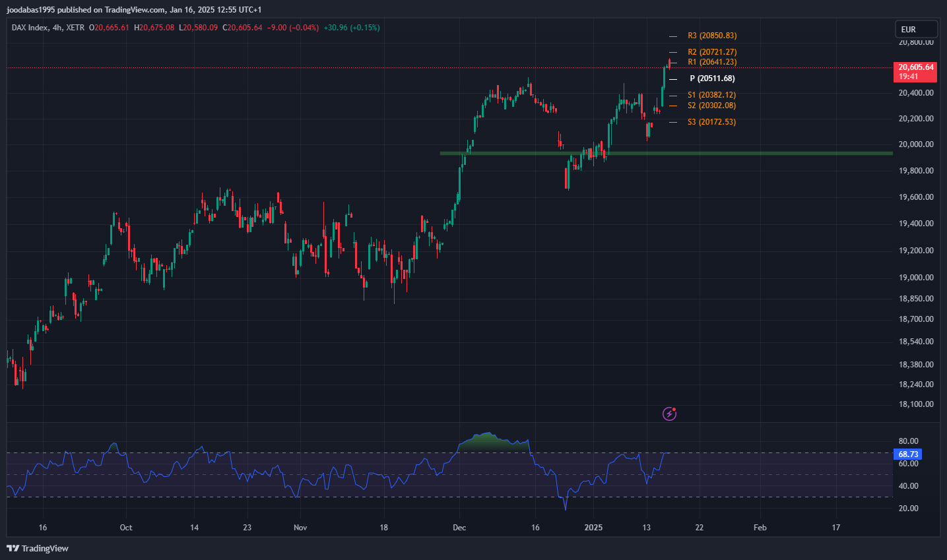Screen dimensions: 947x560
Task: Select the R1 (20641.23) resistance label
Action: pos(711,62)
